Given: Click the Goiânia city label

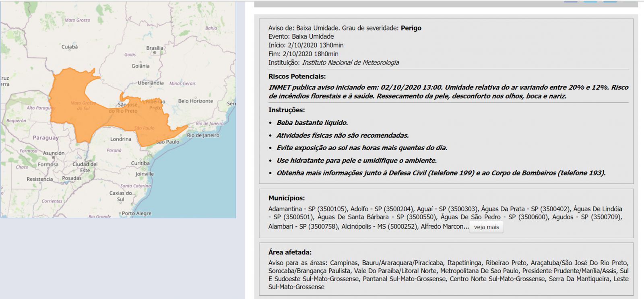Looking at the screenshot, I should click(x=140, y=66).
